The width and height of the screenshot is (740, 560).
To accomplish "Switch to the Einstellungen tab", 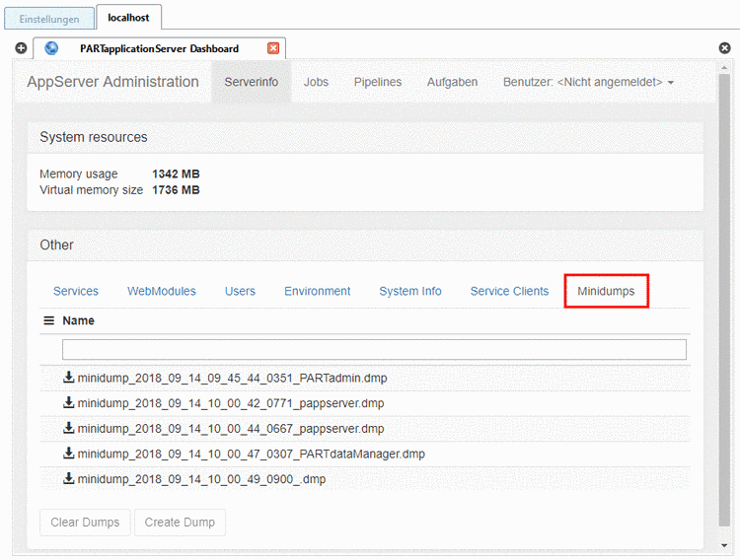I will 49,19.
